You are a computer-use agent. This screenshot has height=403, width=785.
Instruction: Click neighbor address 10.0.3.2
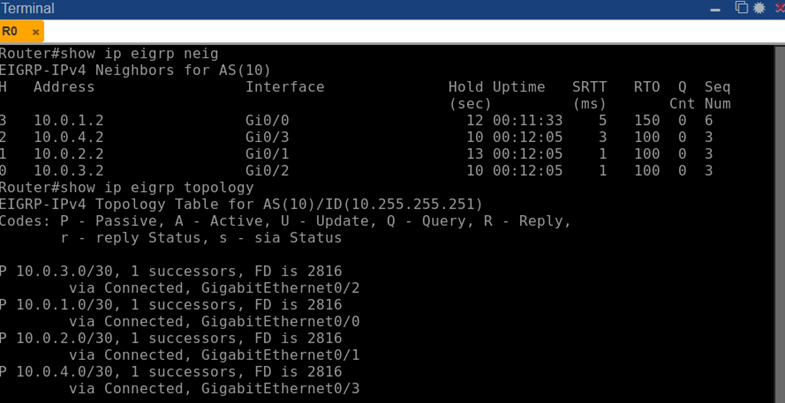pyautogui.click(x=68, y=170)
